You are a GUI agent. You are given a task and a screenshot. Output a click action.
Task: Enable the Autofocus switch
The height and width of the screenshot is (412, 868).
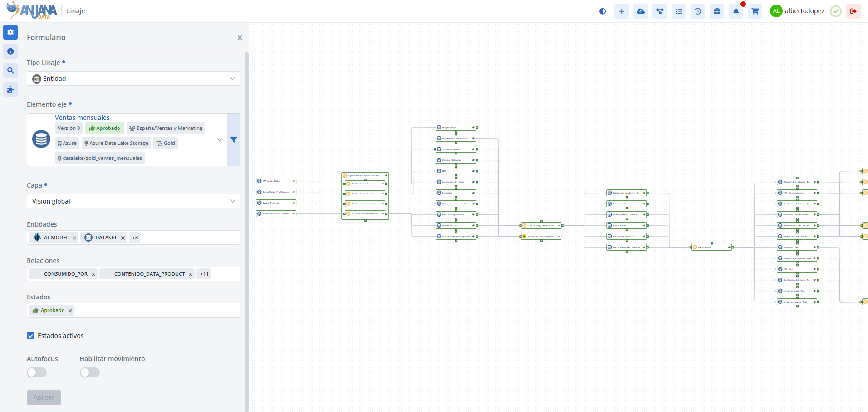click(x=37, y=372)
